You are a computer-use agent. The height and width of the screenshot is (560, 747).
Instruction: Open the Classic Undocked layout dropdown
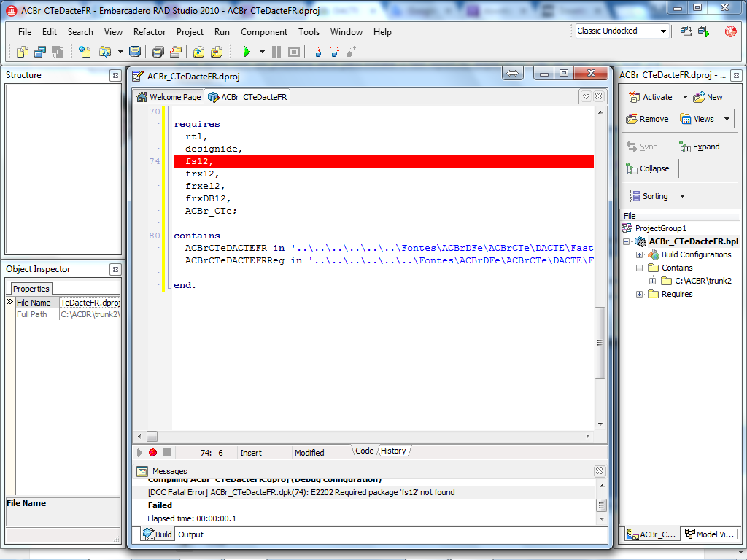tap(663, 31)
